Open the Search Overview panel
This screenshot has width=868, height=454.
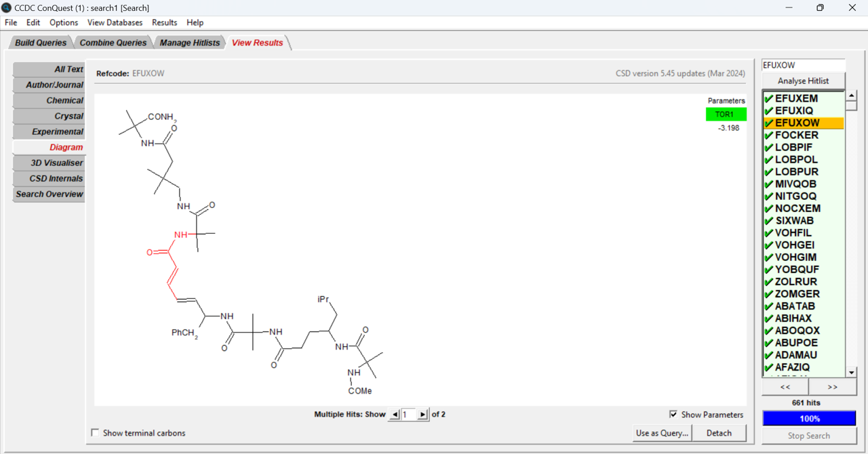click(48, 194)
